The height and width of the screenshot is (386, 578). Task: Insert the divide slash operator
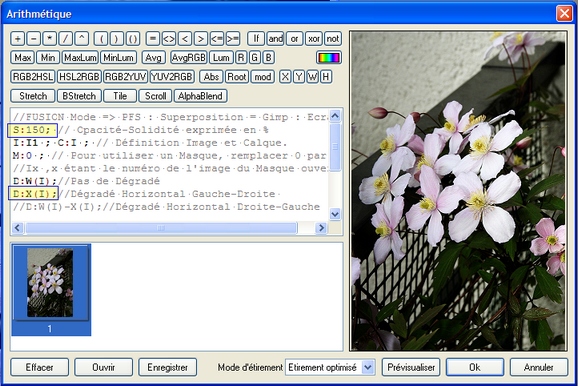[x=66, y=39]
